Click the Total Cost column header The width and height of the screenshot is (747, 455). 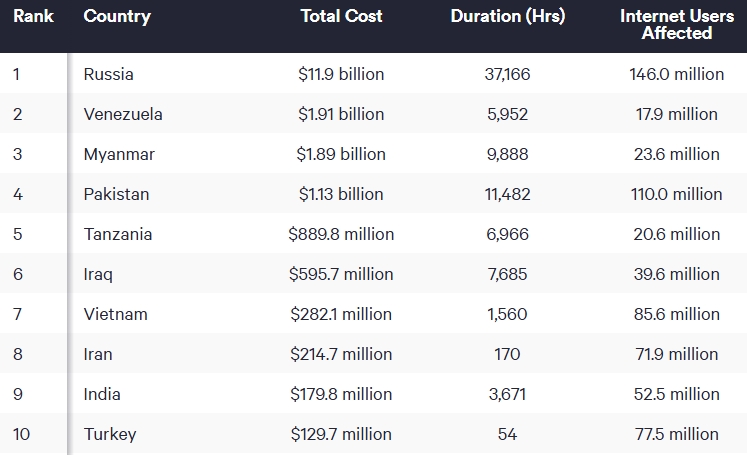click(341, 16)
